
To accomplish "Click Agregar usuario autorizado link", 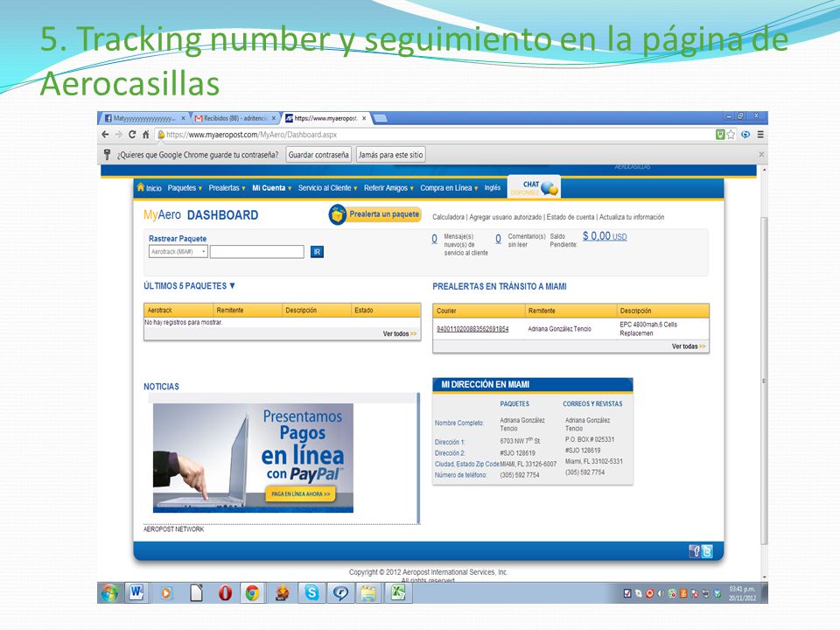I will 506,217.
